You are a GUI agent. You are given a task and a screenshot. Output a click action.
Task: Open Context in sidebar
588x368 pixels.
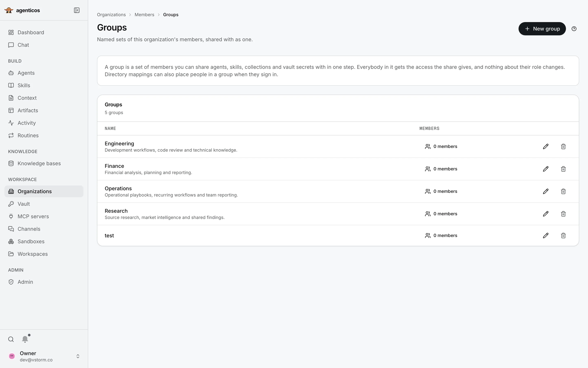pyautogui.click(x=44, y=98)
